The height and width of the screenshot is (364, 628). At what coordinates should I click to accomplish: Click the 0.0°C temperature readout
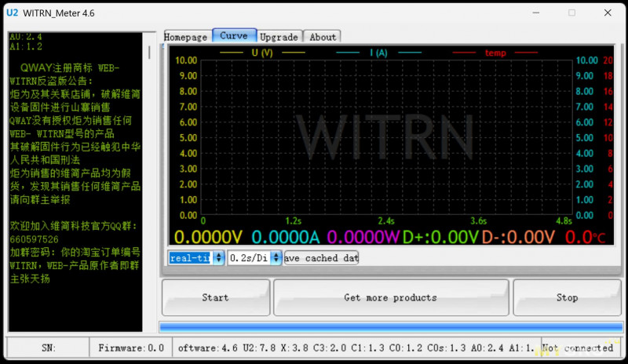pos(585,237)
